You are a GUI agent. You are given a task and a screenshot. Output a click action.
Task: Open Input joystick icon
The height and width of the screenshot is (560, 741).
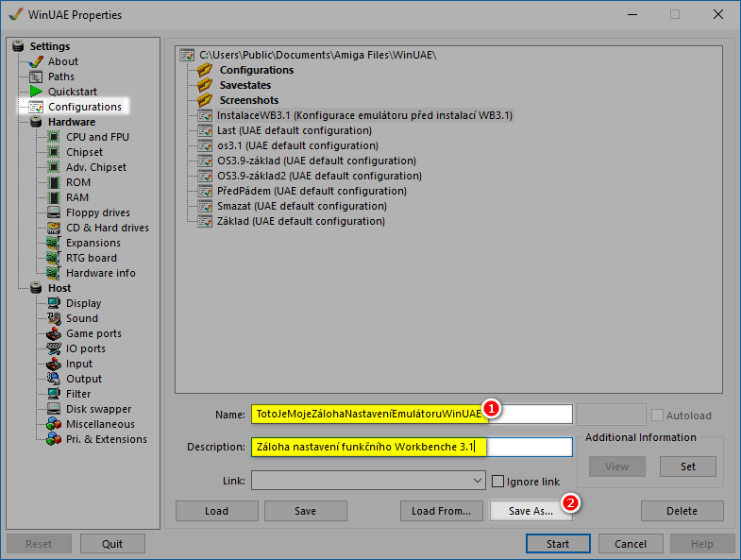click(54, 364)
